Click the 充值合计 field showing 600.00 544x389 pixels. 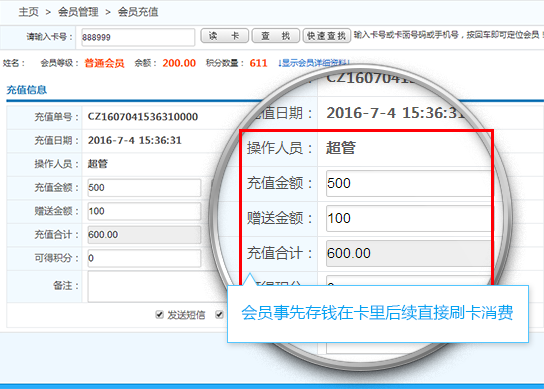(x=144, y=235)
